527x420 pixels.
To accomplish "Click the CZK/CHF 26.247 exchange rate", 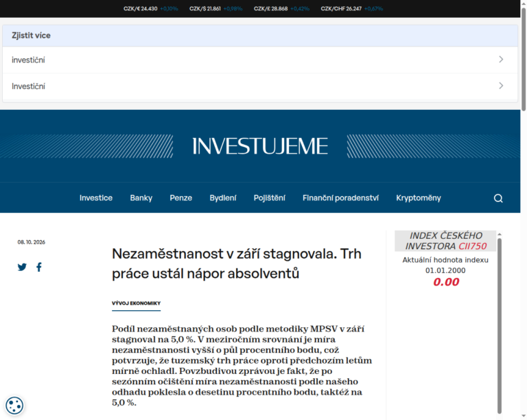I will [x=352, y=8].
